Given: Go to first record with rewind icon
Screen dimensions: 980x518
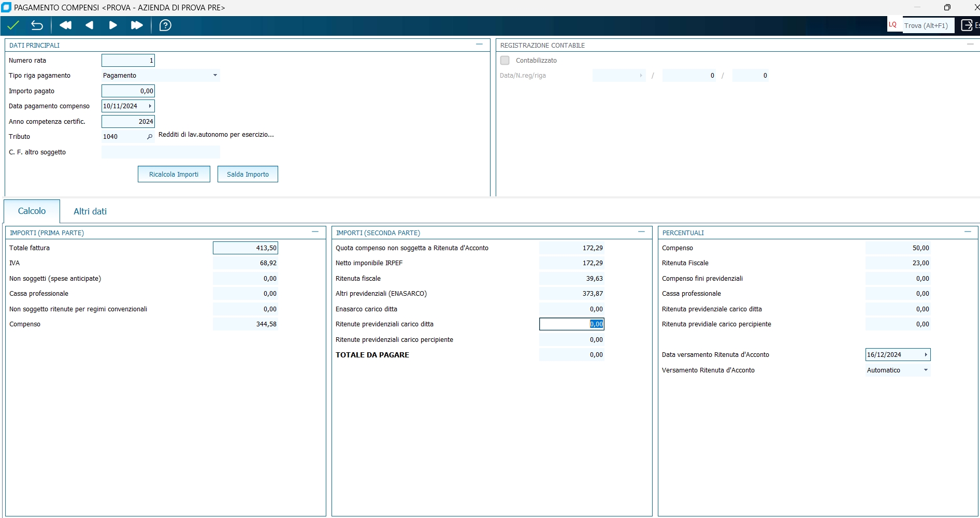Looking at the screenshot, I should (65, 25).
